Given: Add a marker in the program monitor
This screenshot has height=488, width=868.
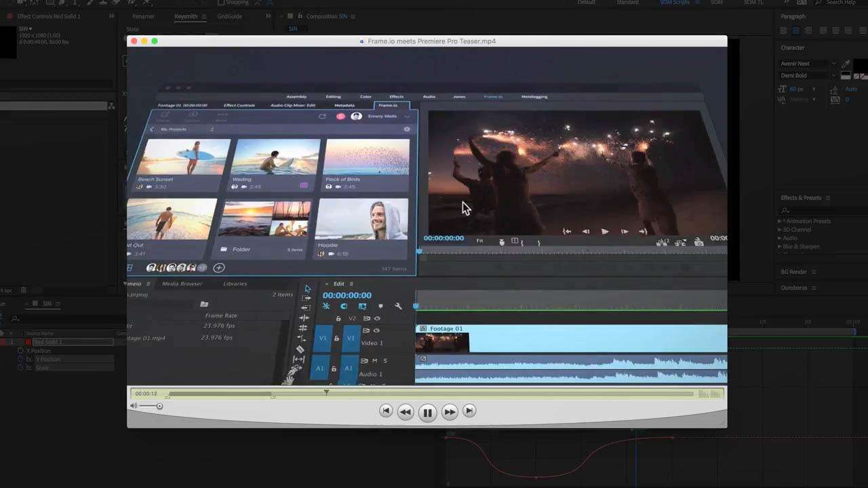Looking at the screenshot, I should click(x=502, y=241).
